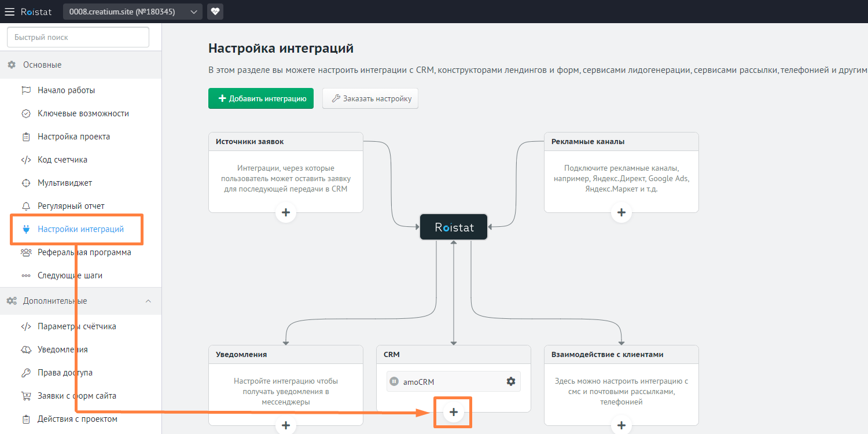This screenshot has width=868, height=434.
Task: Click description text starting 'В этом разделе'
Action: [x=538, y=70]
